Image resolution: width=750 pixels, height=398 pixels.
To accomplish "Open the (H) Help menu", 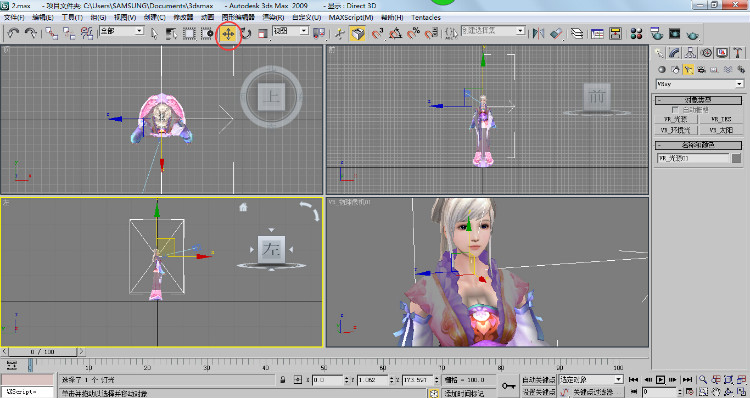I will (x=392, y=17).
